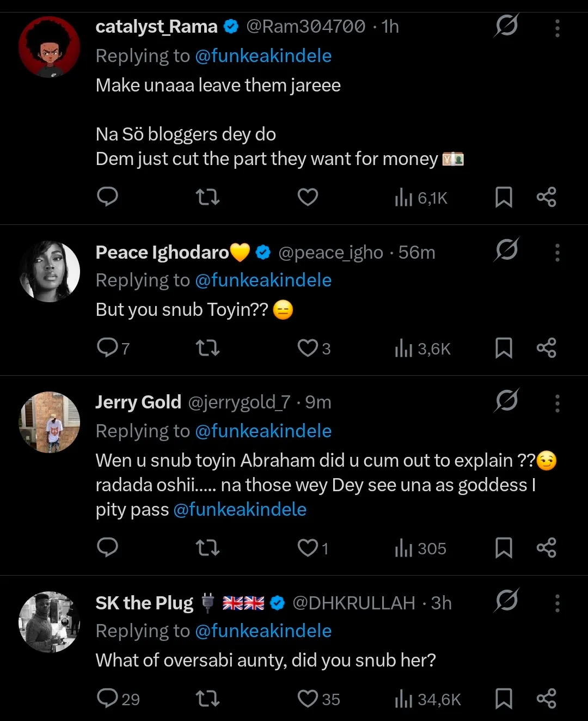Open Grok icon on catalyst_Rama's tweet
588x721 pixels.
point(506,26)
